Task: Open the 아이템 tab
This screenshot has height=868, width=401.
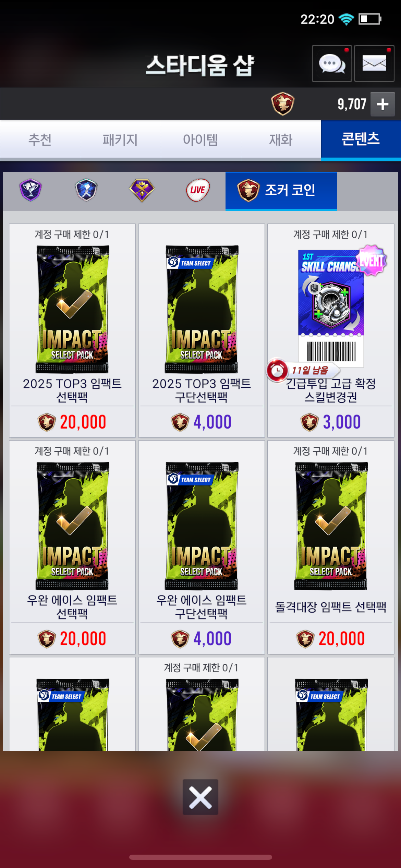Action: [200, 140]
